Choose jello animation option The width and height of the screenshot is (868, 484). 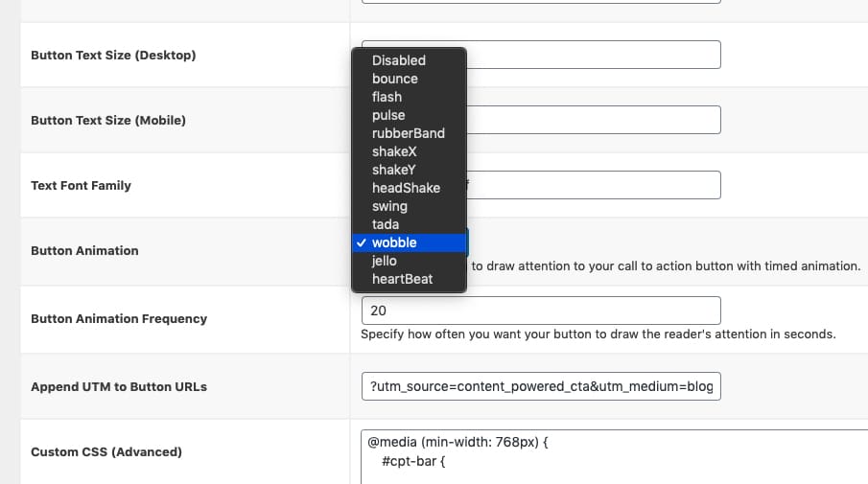(x=410, y=261)
